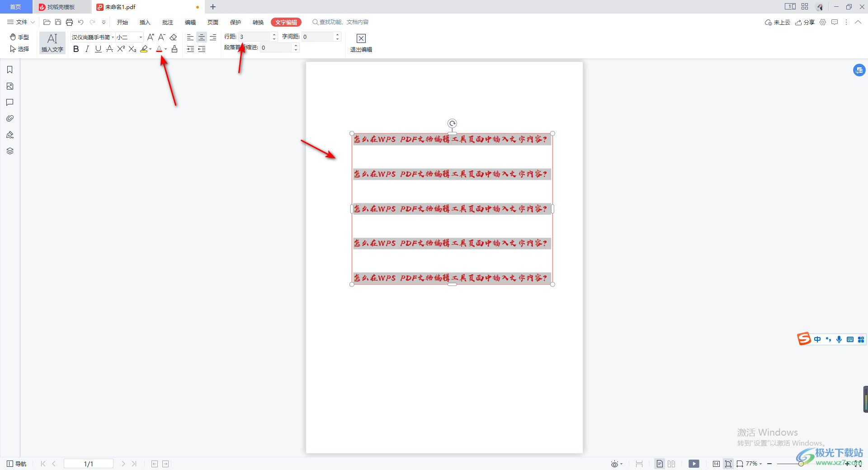The height and width of the screenshot is (470, 868).
Task: Click the 字间距 character spacing field
Action: [x=318, y=37]
